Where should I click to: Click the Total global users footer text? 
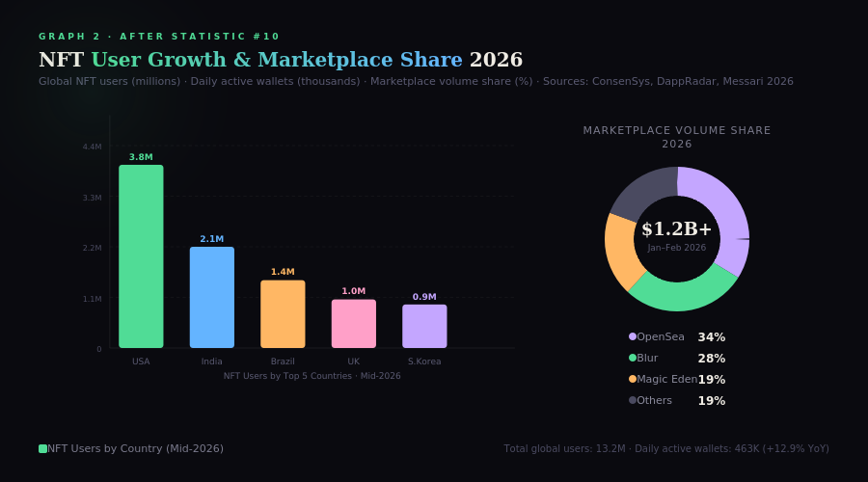pyautogui.click(x=666, y=449)
